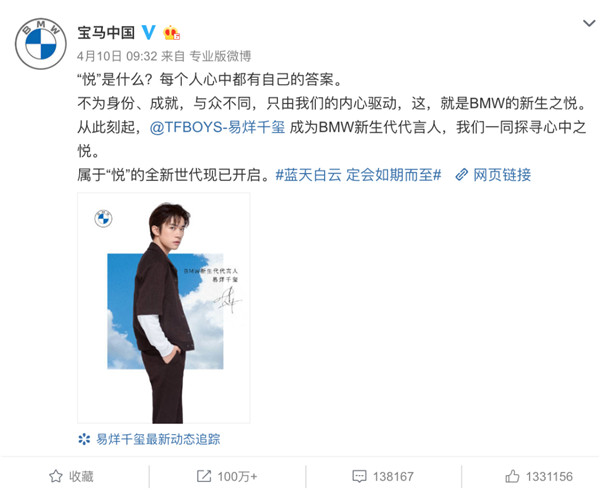Open the 网页链接 web link
This screenshot has width=600, height=490.
coord(502,175)
